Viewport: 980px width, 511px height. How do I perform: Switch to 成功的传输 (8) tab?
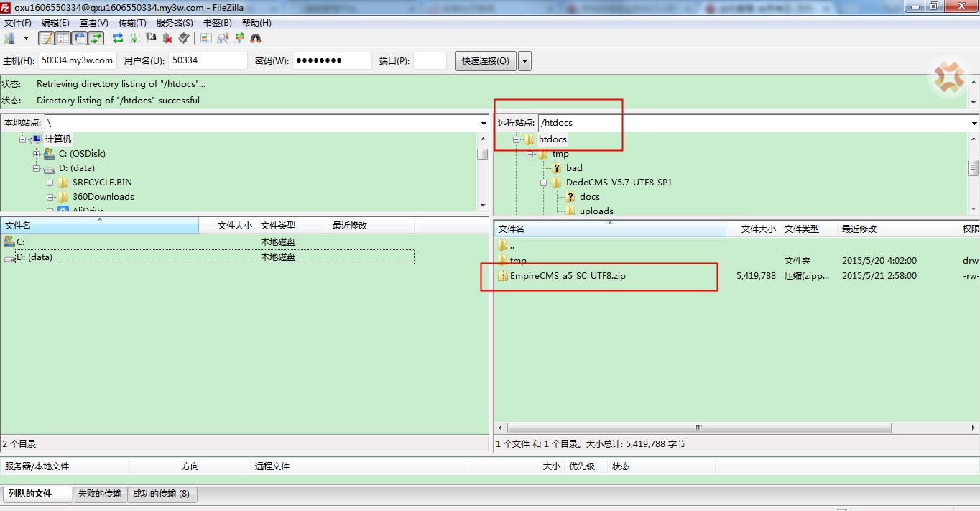point(161,494)
